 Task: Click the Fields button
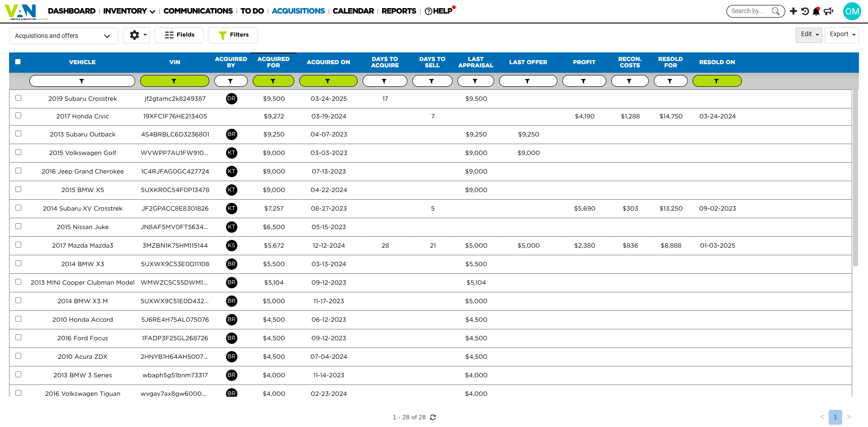coord(179,35)
